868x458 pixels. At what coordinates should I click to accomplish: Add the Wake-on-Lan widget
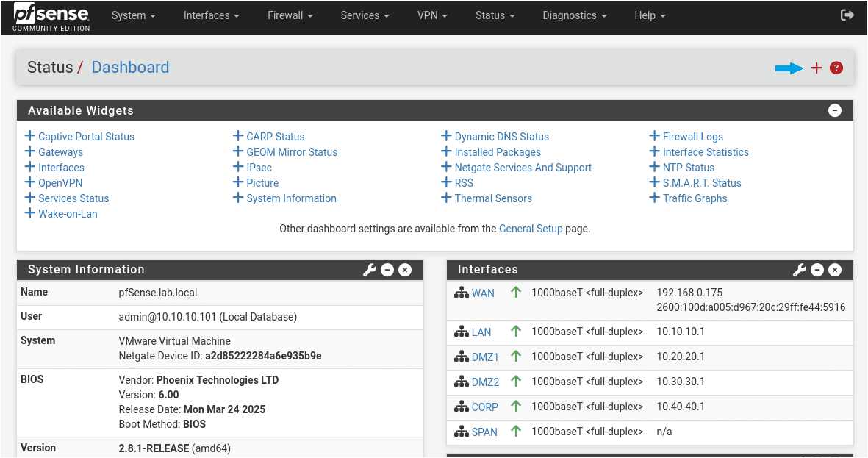(x=61, y=214)
